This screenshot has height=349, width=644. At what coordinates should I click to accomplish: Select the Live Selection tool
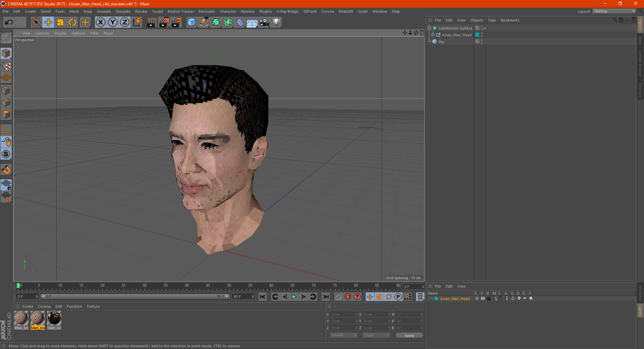(36, 22)
